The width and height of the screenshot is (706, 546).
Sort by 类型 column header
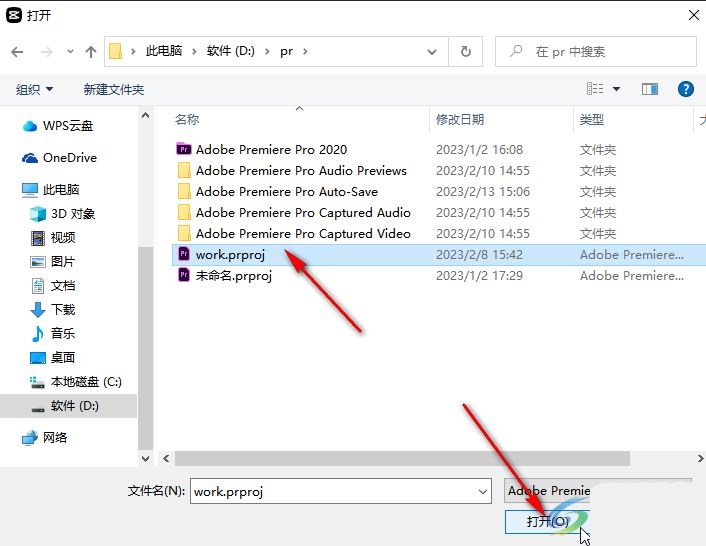point(592,120)
